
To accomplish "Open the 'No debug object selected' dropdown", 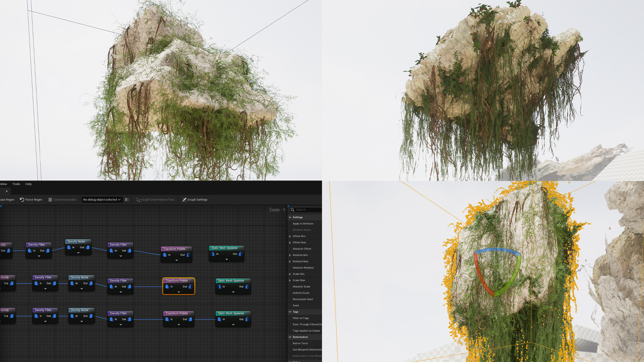I will click(x=102, y=200).
